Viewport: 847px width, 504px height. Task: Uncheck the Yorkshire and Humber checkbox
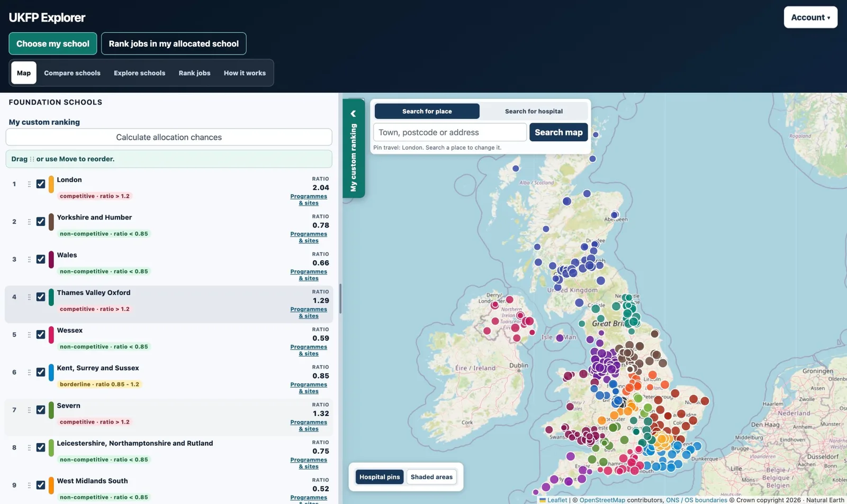(41, 222)
